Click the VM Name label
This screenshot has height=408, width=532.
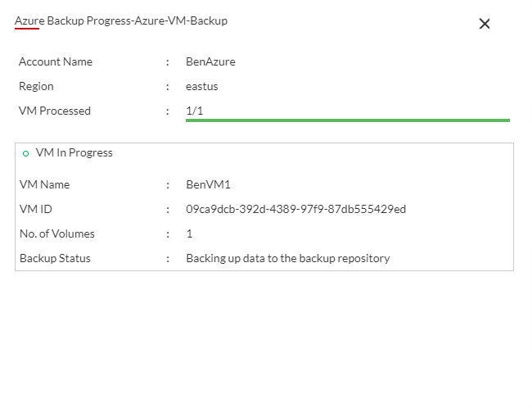point(44,184)
